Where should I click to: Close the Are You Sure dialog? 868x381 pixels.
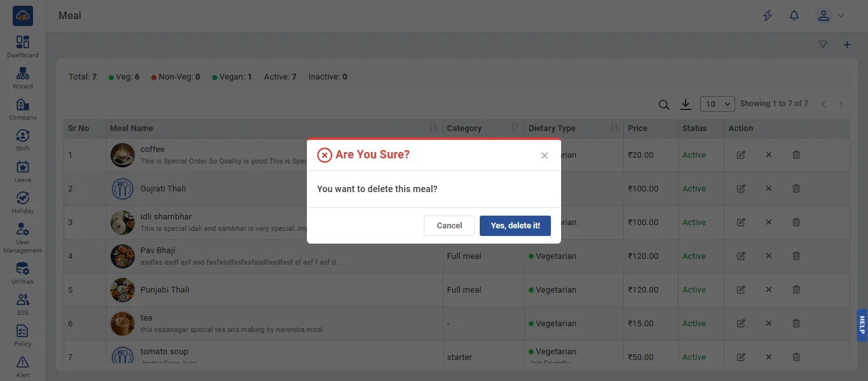coord(545,155)
